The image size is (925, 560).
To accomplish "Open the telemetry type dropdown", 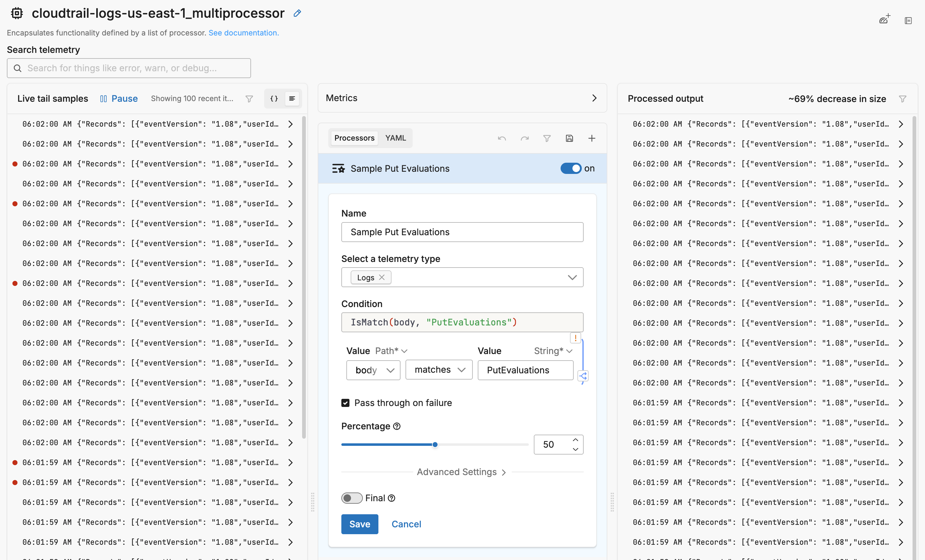I will [x=572, y=277].
